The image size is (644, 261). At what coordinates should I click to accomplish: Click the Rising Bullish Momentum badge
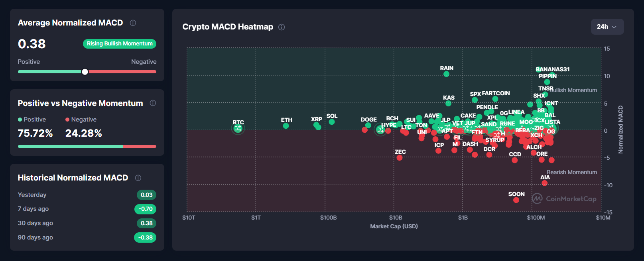tap(119, 43)
